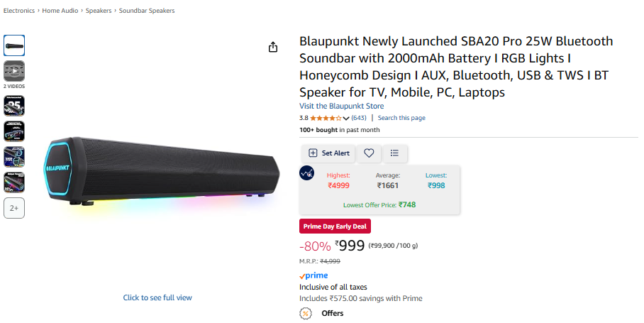Click the Prime logo
The height and width of the screenshot is (323, 644).
[313, 275]
